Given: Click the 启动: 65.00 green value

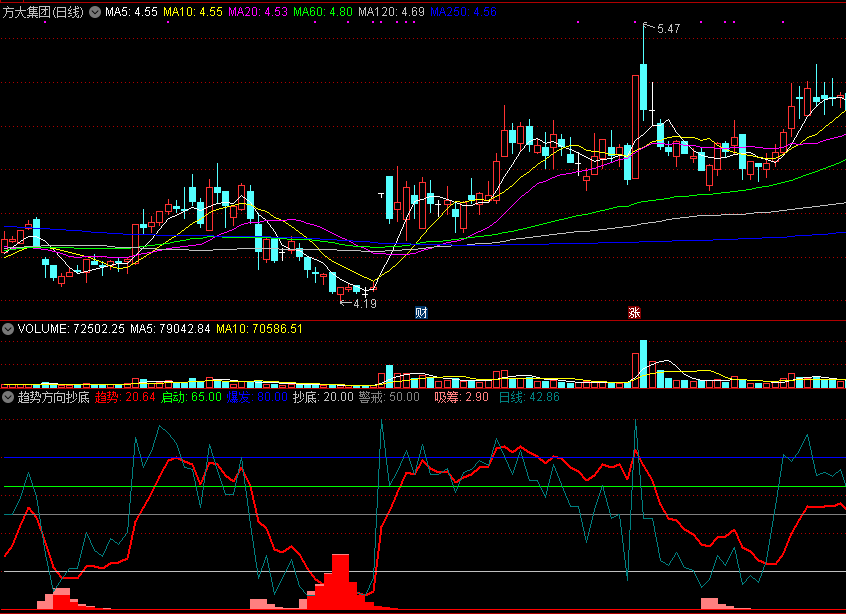Looking at the screenshot, I should click(192, 398).
